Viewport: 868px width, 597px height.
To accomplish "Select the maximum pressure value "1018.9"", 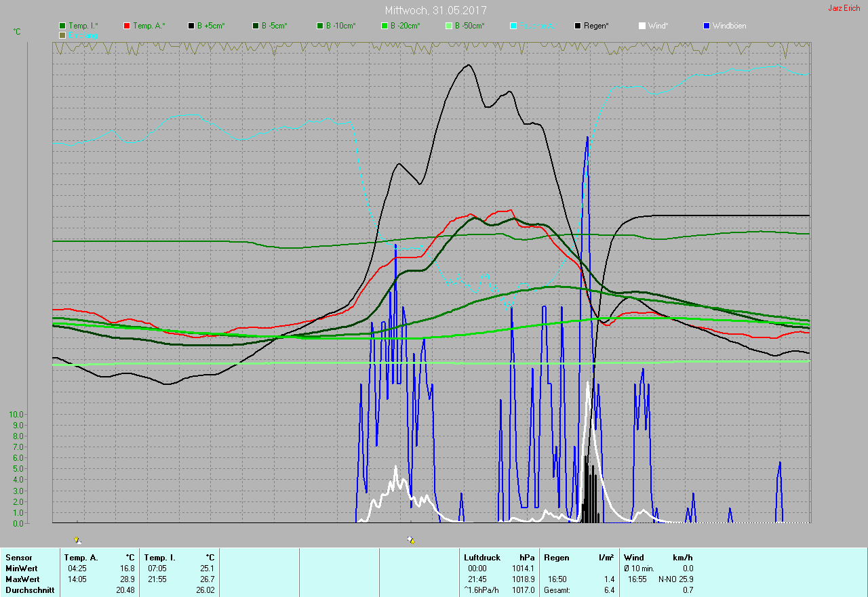I will point(523,579).
